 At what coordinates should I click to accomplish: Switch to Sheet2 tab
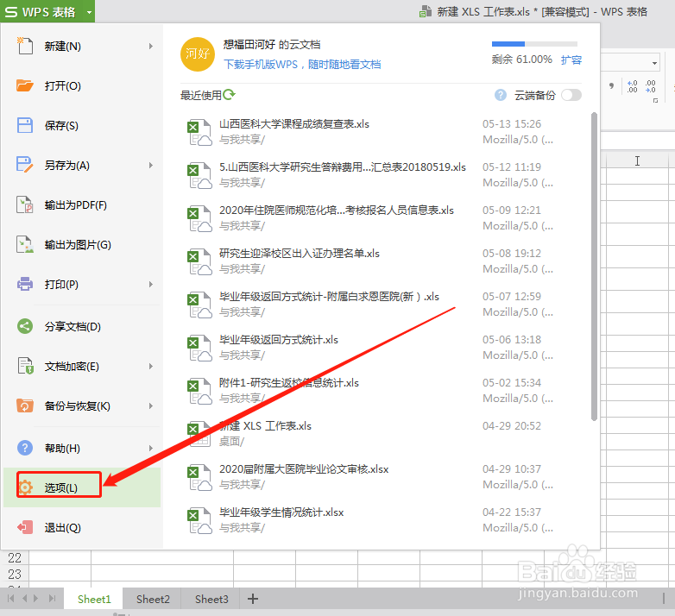(153, 599)
